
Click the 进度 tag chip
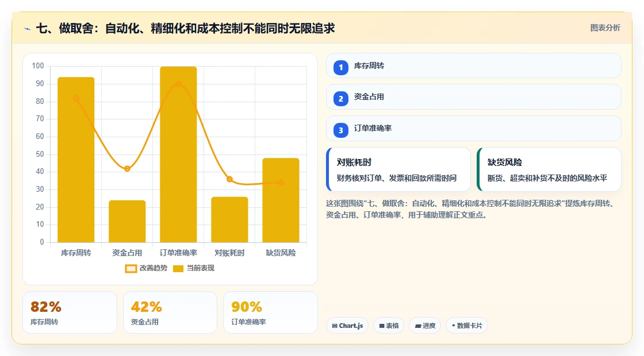coord(425,326)
